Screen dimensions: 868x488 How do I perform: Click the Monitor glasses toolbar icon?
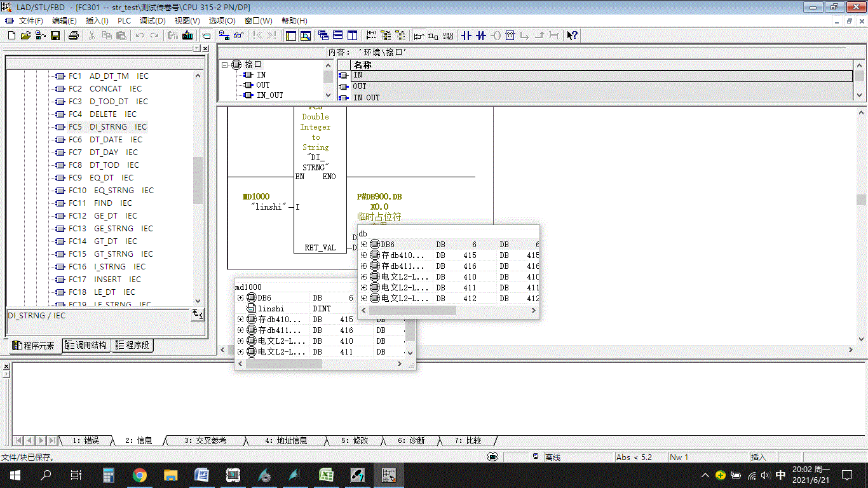238,36
